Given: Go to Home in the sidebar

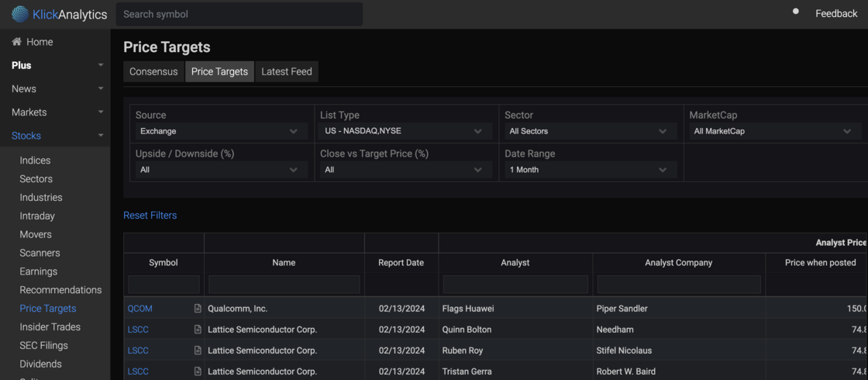Looking at the screenshot, I should (x=40, y=42).
